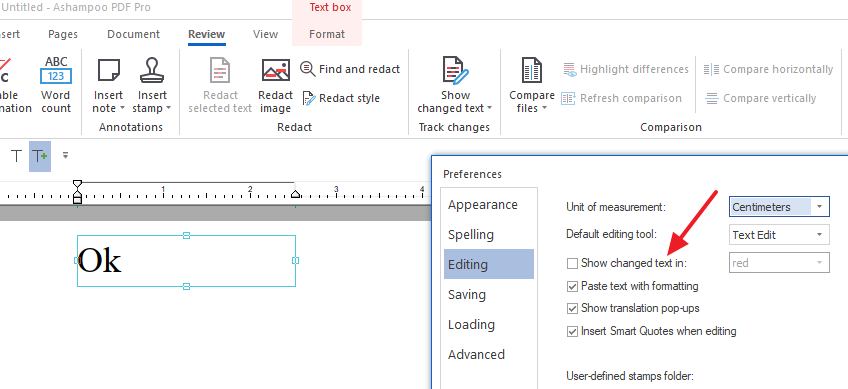Select Appearance in Preferences
The width and height of the screenshot is (848, 389).
pyautogui.click(x=482, y=205)
